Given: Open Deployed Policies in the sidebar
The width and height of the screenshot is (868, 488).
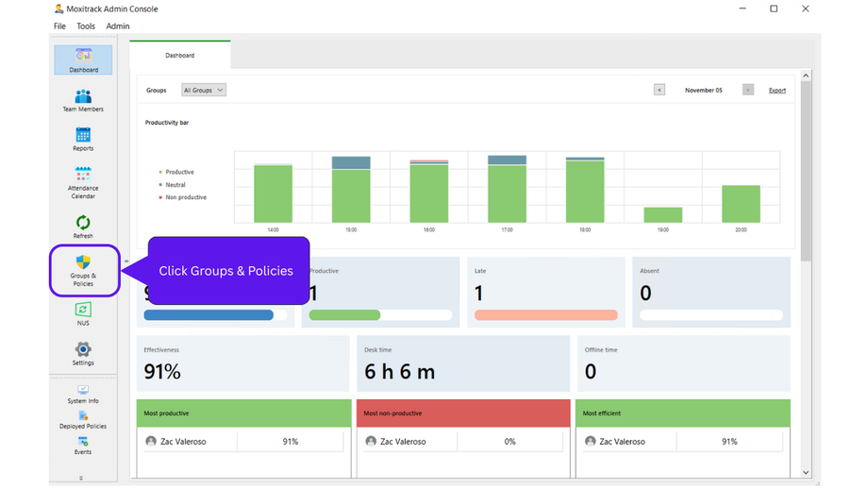Looking at the screenshot, I should pos(83,419).
